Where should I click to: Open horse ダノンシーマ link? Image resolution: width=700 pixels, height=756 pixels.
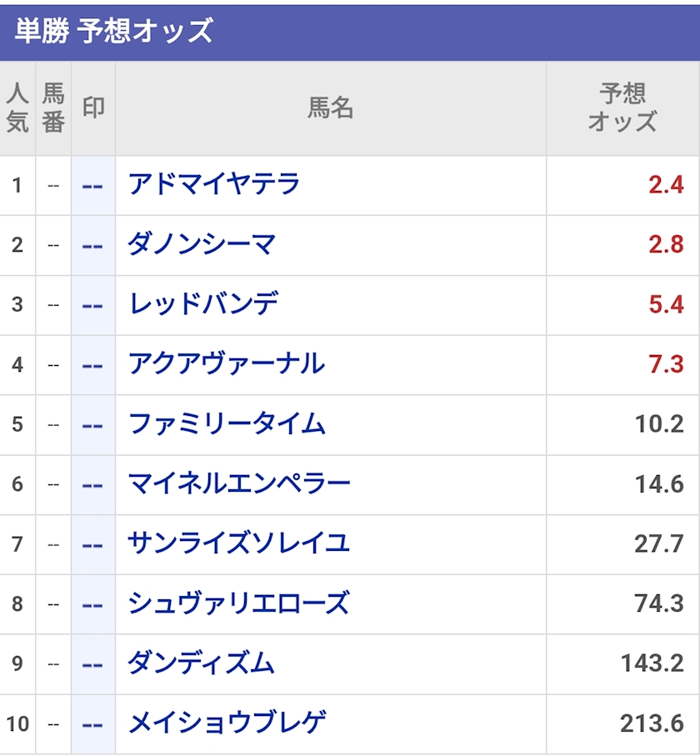coord(202,245)
